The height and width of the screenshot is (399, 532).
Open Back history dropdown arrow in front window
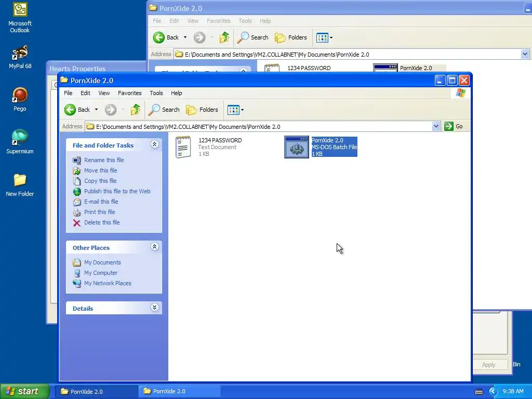click(x=96, y=110)
